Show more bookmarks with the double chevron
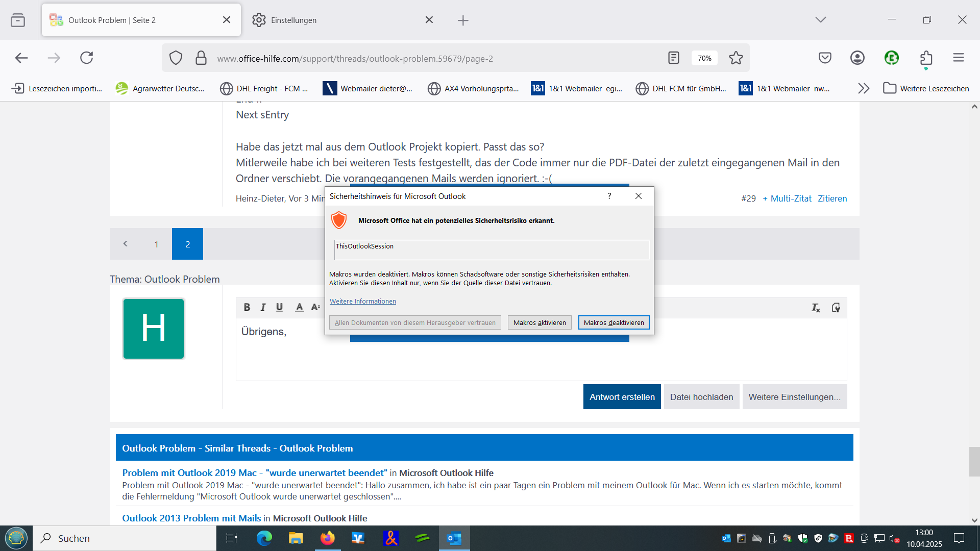980x551 pixels. click(x=864, y=88)
